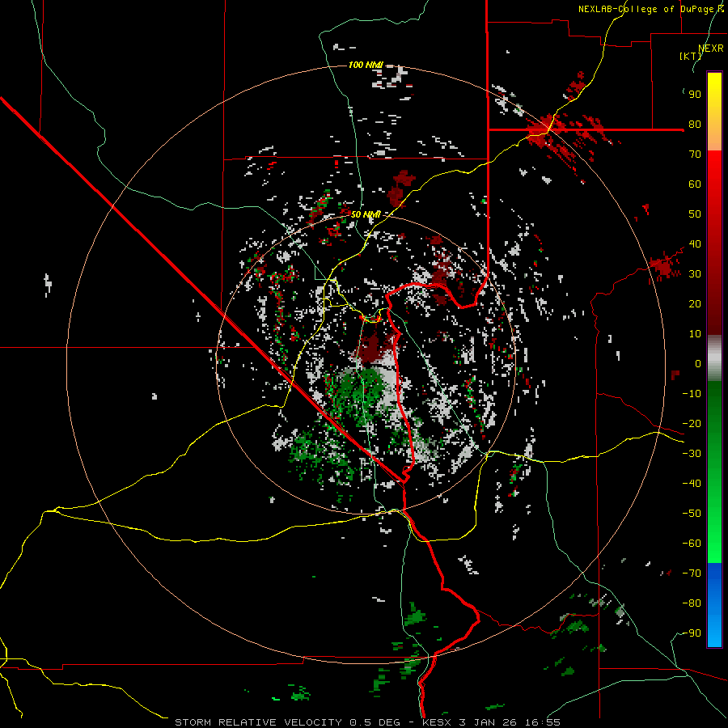Click the -20 value on the velocity scale
The image size is (728, 728).
[692, 424]
